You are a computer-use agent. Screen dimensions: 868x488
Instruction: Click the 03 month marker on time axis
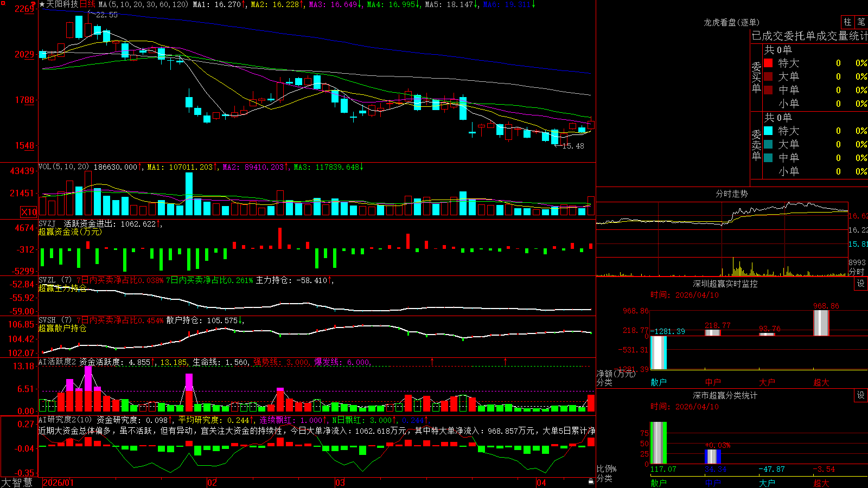[x=340, y=483]
